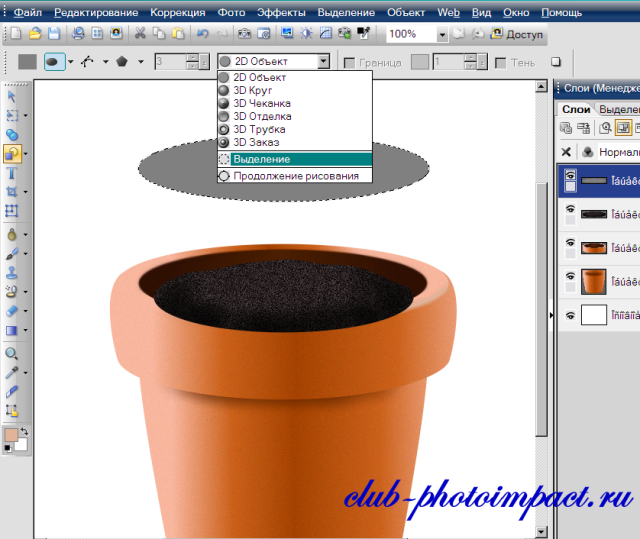Choose Выделение option in mode list

coord(295,159)
